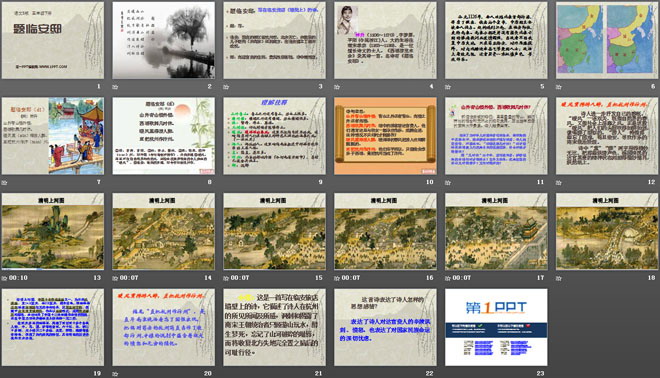Click slide number 1 label
The image size is (660, 378).
(99, 86)
